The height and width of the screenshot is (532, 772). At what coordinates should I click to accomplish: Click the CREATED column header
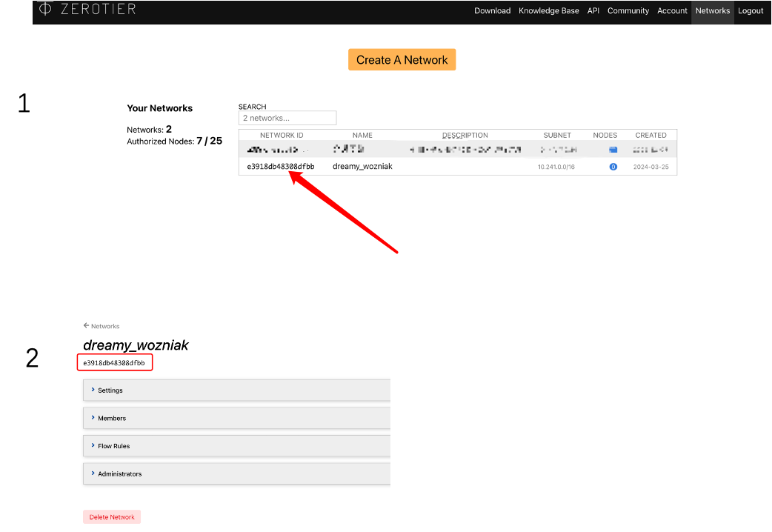[650, 135]
